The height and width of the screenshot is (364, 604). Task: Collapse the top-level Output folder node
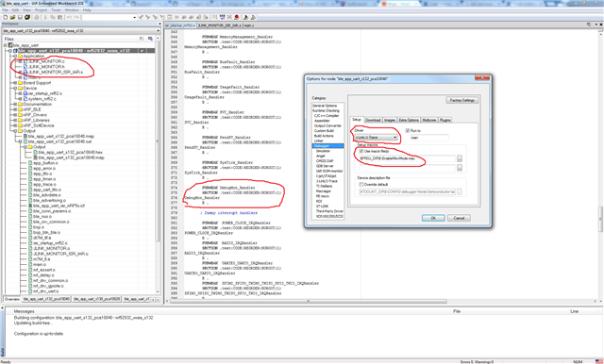click(x=15, y=131)
